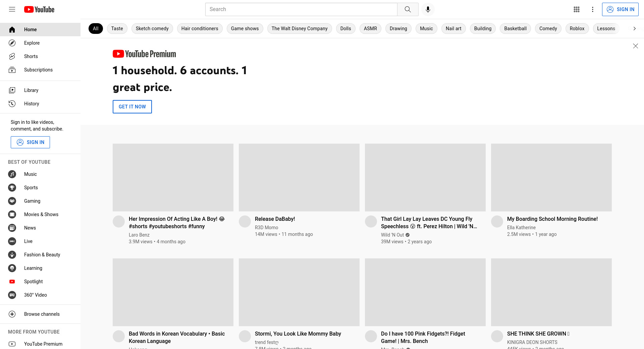Visit the Ella Katherine channel name
The width and height of the screenshot is (644, 349).
click(x=521, y=228)
